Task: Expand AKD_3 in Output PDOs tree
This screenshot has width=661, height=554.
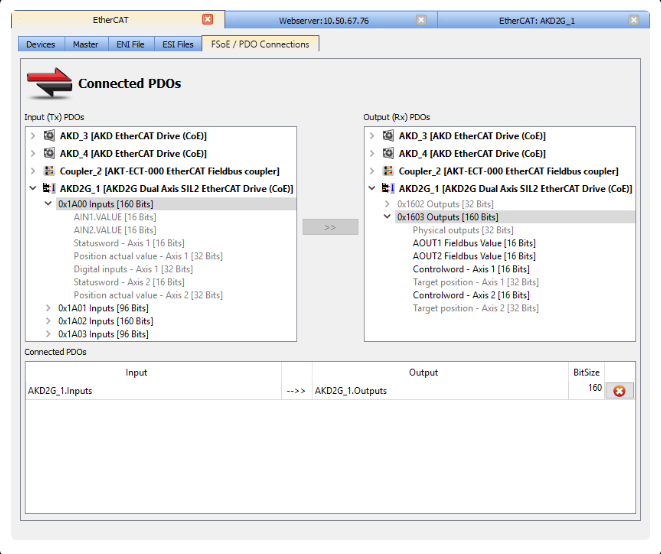Action: (x=372, y=136)
